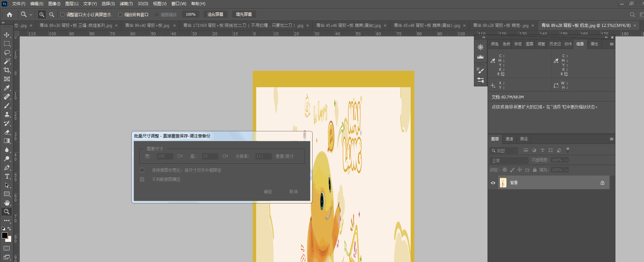Click the 填充屏幕 button
This screenshot has width=644, height=262.
click(244, 14)
